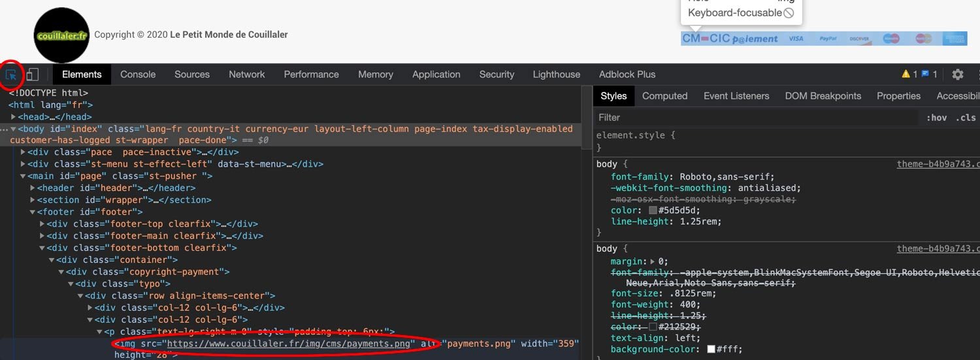Select the html lang="fr" line

pos(50,105)
